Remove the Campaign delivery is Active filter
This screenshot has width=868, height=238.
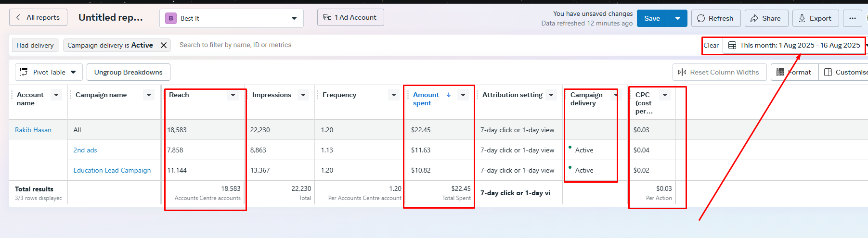coord(164,45)
